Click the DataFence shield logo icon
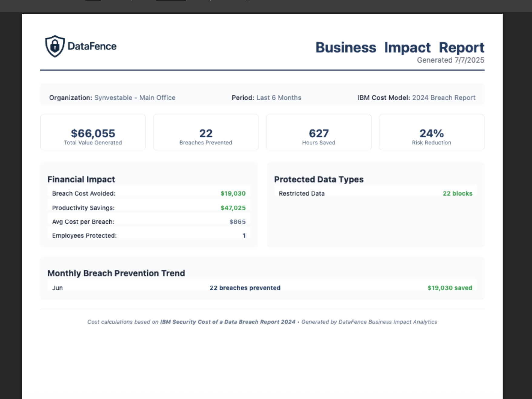532x399 pixels. [x=55, y=46]
